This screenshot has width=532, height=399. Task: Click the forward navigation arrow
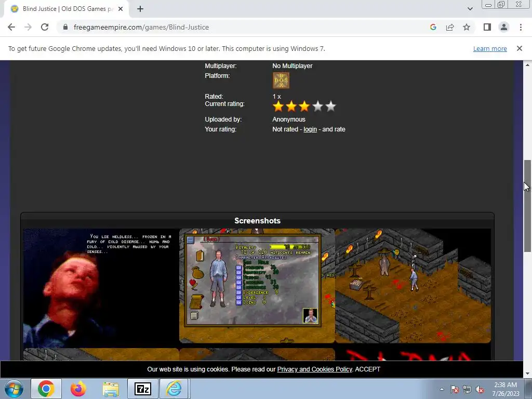(28, 27)
